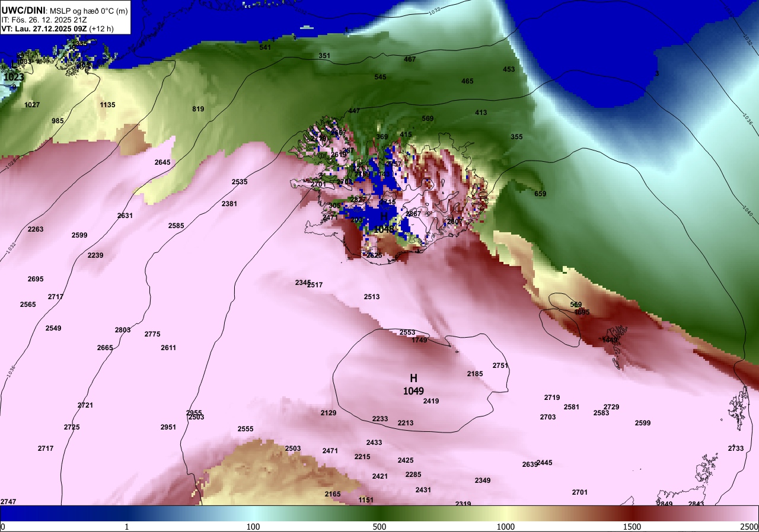This screenshot has width=759, height=532.
Task: Click the height value 1749
Action: pyautogui.click(x=419, y=340)
